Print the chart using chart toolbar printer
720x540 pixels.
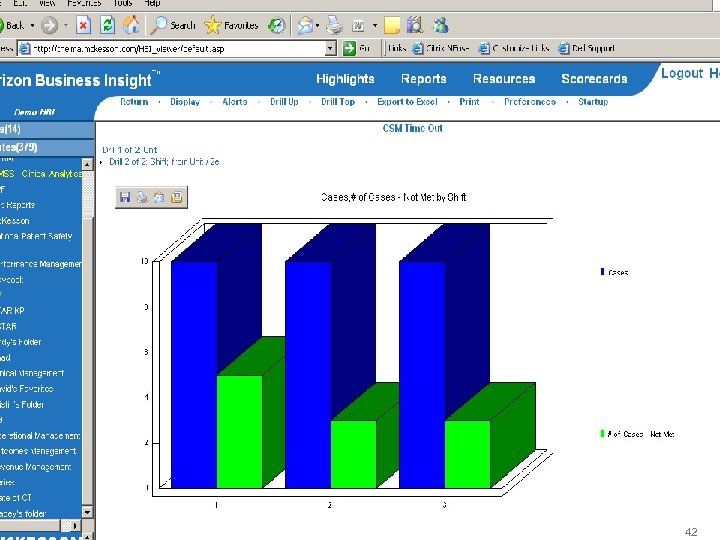pos(142,197)
